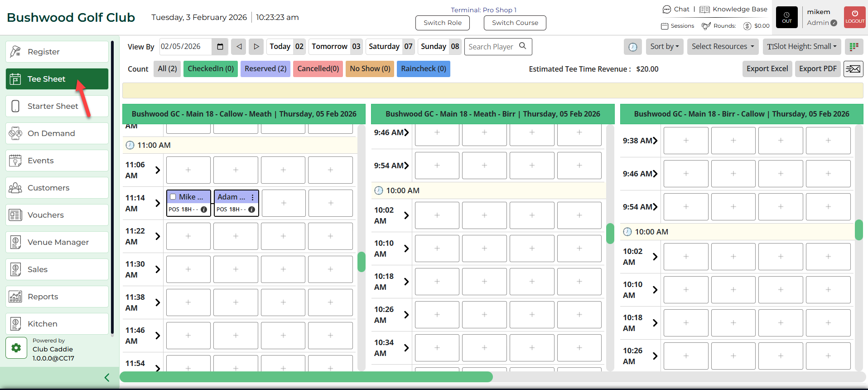868x390 pixels.
Task: Go to previous day arrow
Action: [239, 47]
